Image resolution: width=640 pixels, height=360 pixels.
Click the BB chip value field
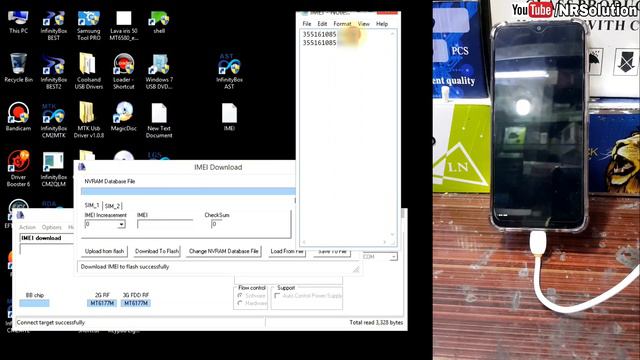tap(34, 303)
